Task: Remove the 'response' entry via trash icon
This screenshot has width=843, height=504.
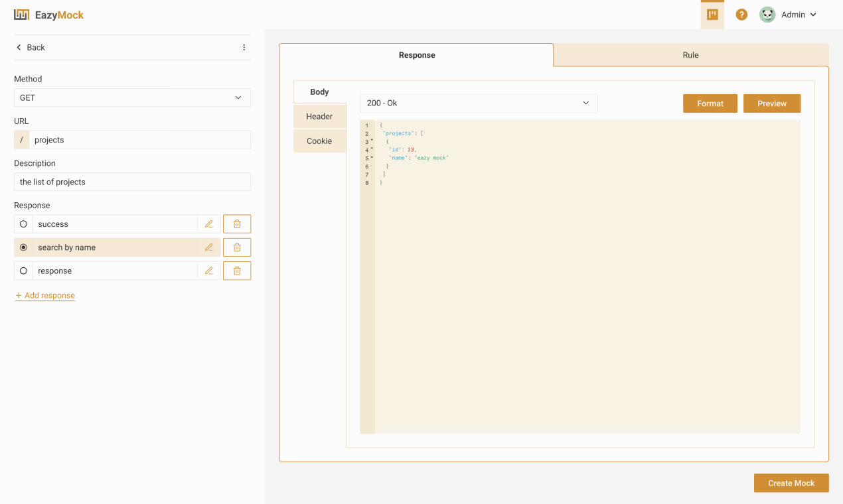Action: 237,271
